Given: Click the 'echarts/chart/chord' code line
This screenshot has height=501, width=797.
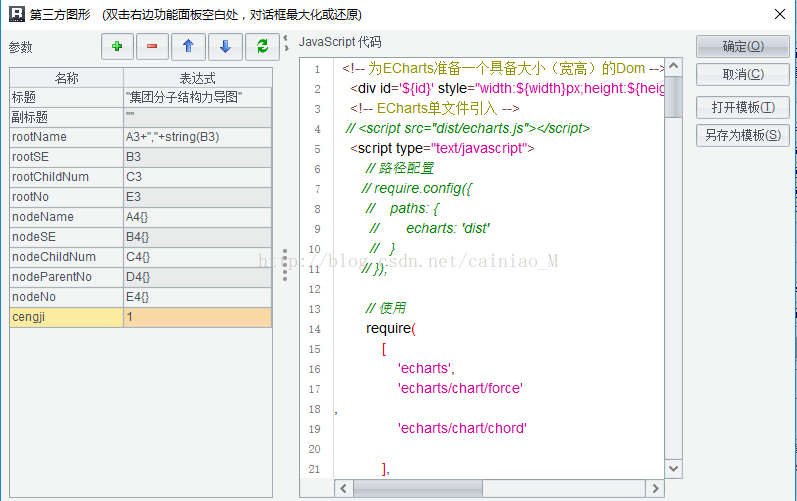Looking at the screenshot, I should tap(462, 429).
